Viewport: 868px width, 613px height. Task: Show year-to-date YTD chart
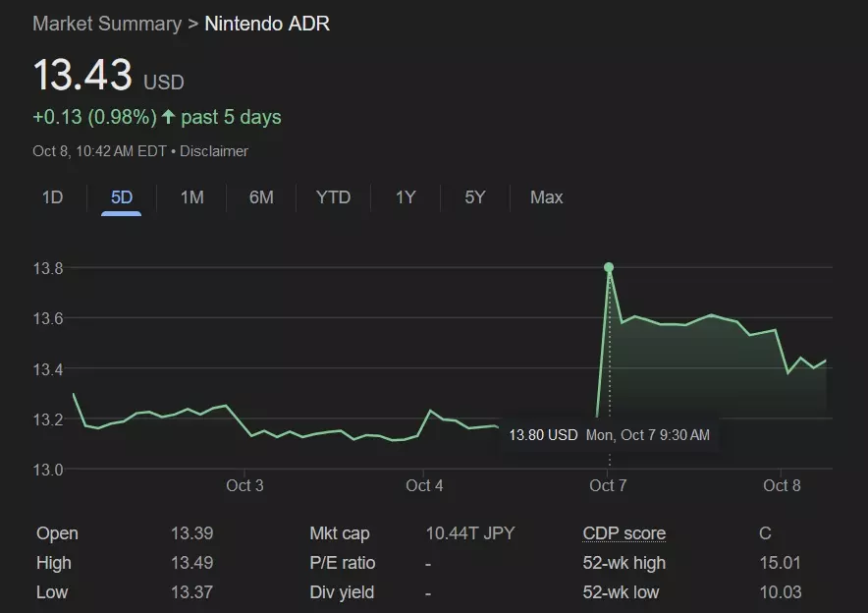[333, 197]
